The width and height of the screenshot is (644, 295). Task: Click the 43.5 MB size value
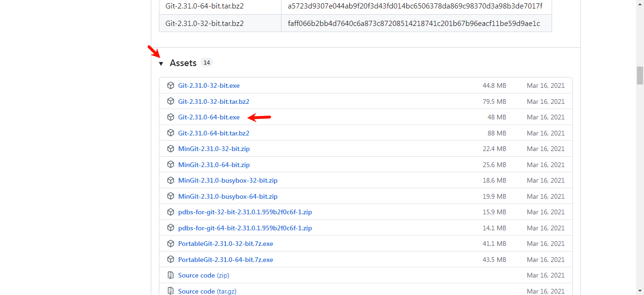[x=494, y=260]
